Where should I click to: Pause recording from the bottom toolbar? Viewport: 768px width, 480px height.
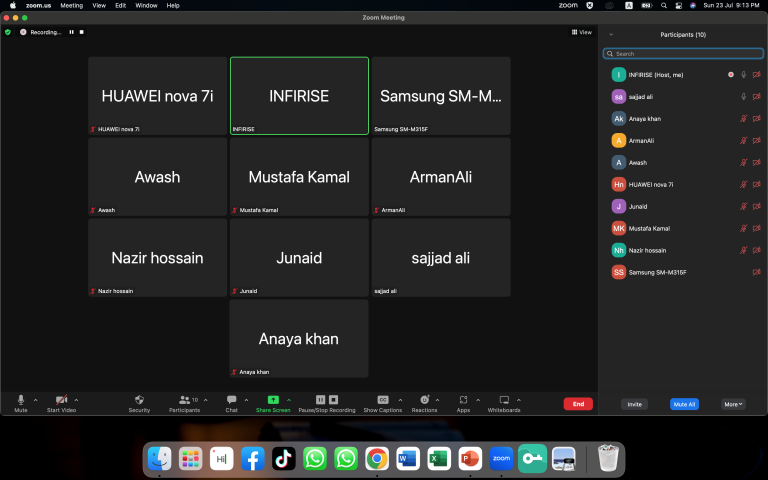pyautogui.click(x=320, y=400)
